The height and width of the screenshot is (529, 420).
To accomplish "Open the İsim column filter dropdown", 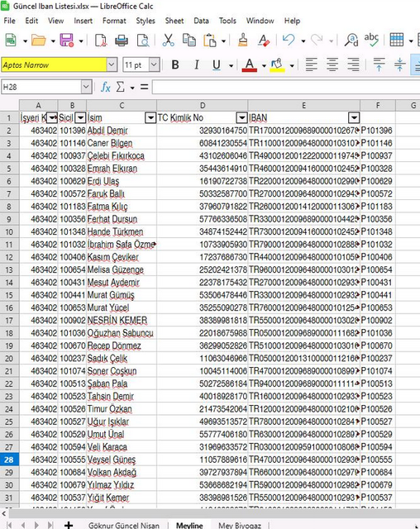I will (150, 117).
